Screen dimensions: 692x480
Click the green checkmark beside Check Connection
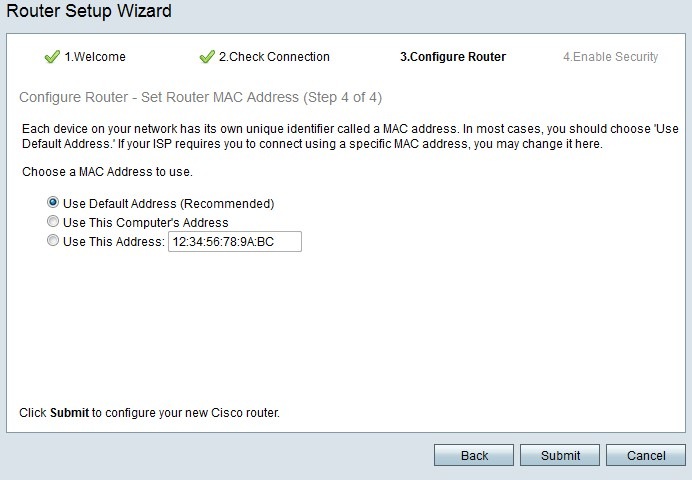(x=207, y=57)
